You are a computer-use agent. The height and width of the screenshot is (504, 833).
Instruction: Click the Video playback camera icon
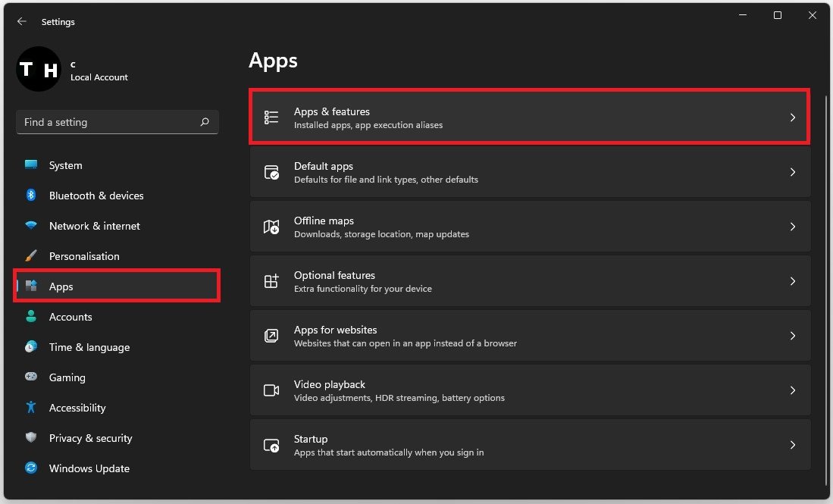271,390
